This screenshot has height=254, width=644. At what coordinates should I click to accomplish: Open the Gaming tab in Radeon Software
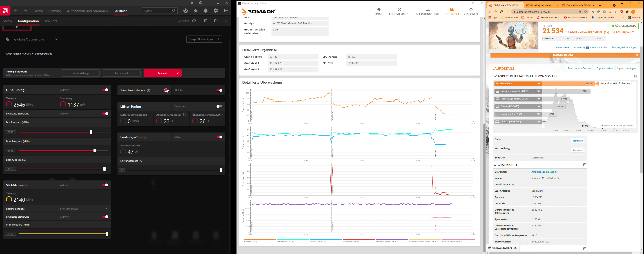pyautogui.click(x=55, y=11)
